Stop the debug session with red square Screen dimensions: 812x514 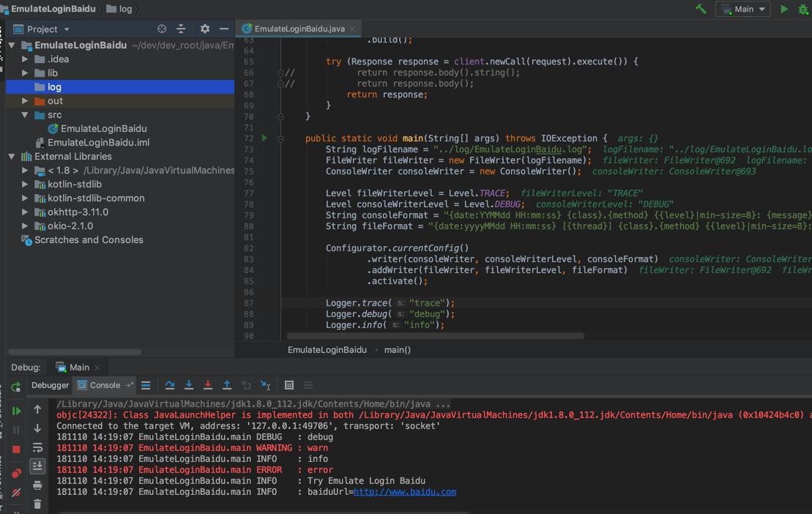coord(16,450)
